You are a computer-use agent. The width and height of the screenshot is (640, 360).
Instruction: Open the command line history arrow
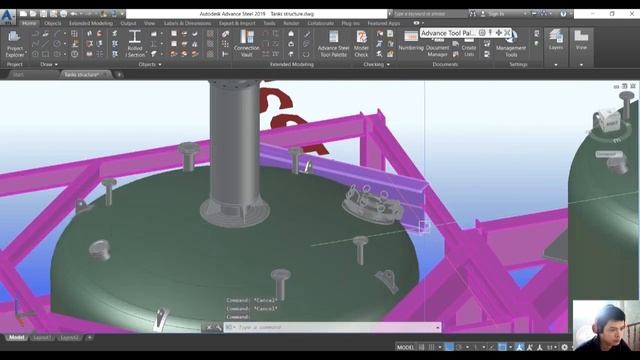437,327
